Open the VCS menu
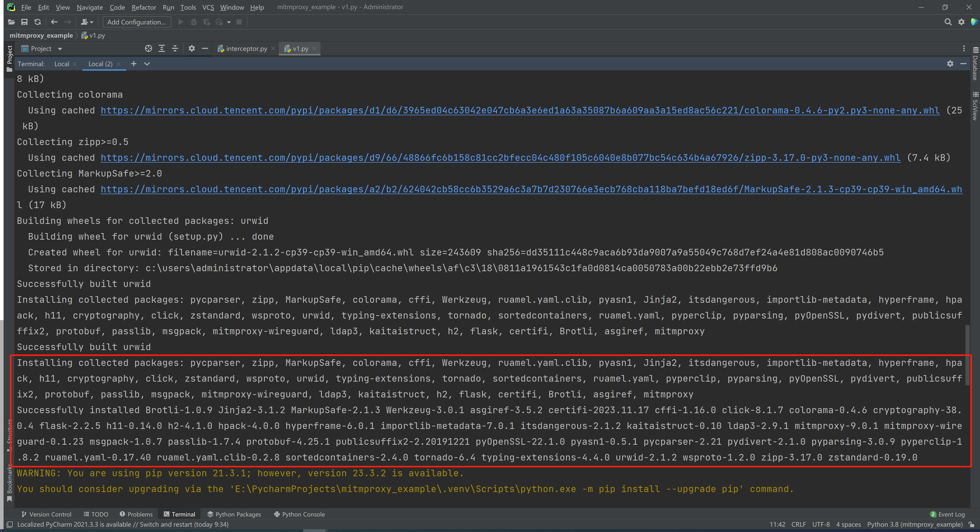980x532 pixels. 208,7
